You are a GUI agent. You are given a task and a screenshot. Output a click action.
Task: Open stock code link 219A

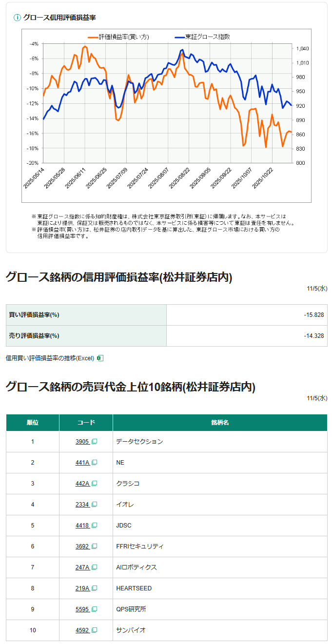coord(82,588)
